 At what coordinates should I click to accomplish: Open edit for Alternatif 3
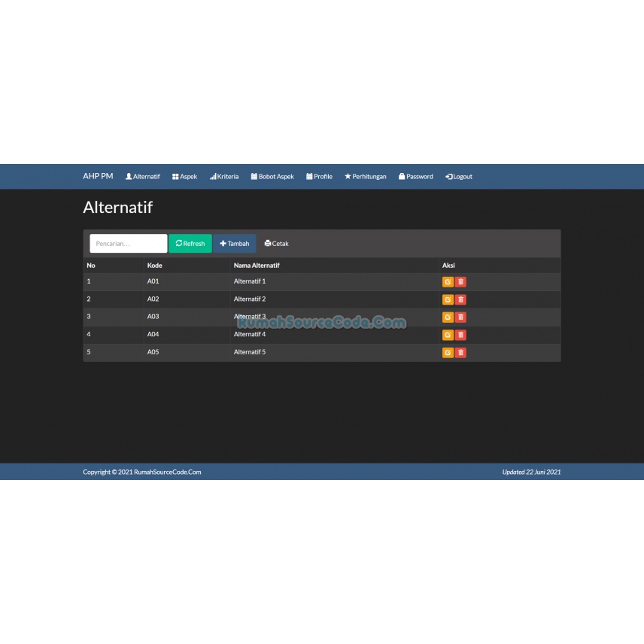click(448, 317)
